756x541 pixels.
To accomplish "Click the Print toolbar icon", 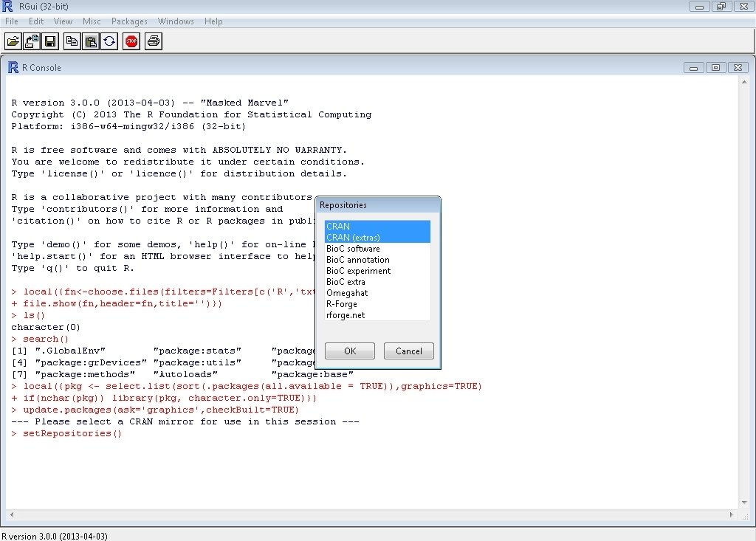I will coord(154,41).
